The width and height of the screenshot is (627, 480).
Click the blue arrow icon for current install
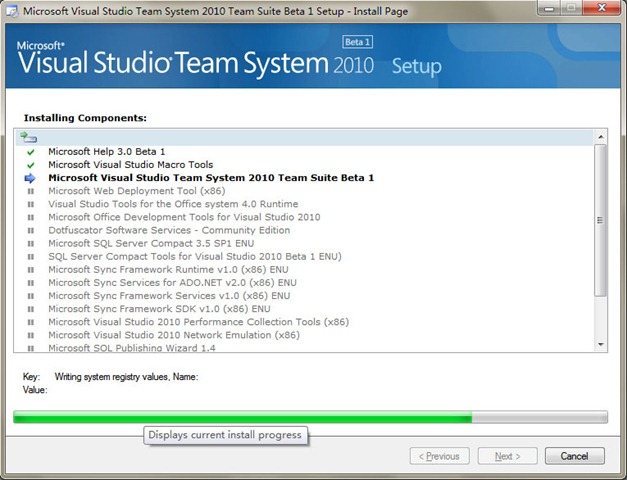coord(31,178)
